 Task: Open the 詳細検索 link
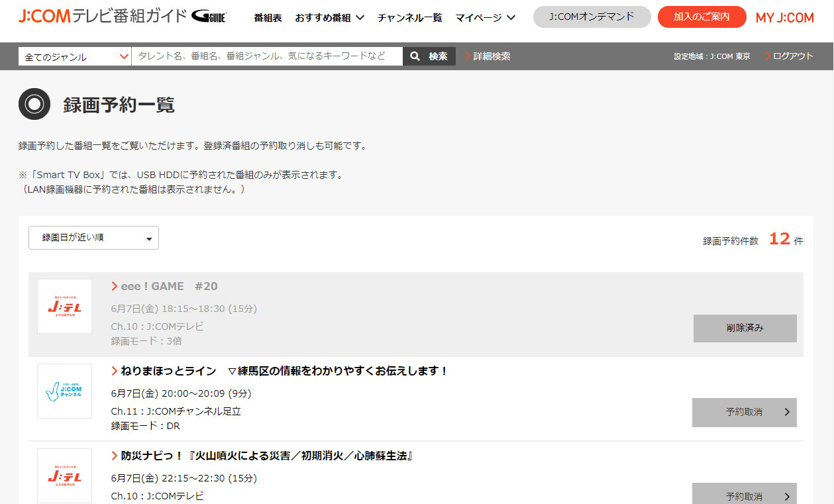point(488,56)
